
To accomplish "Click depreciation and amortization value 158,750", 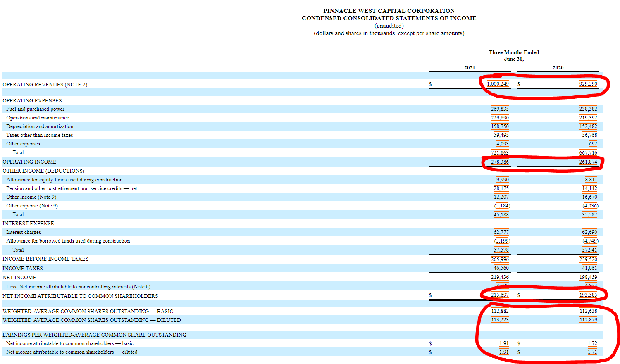I will pyautogui.click(x=500, y=126).
